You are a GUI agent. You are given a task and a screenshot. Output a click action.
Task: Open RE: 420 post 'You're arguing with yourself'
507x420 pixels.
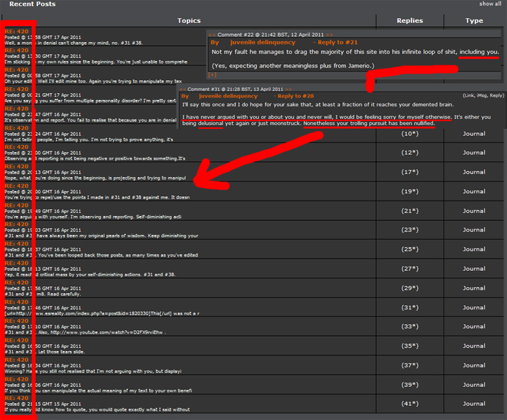[17, 205]
